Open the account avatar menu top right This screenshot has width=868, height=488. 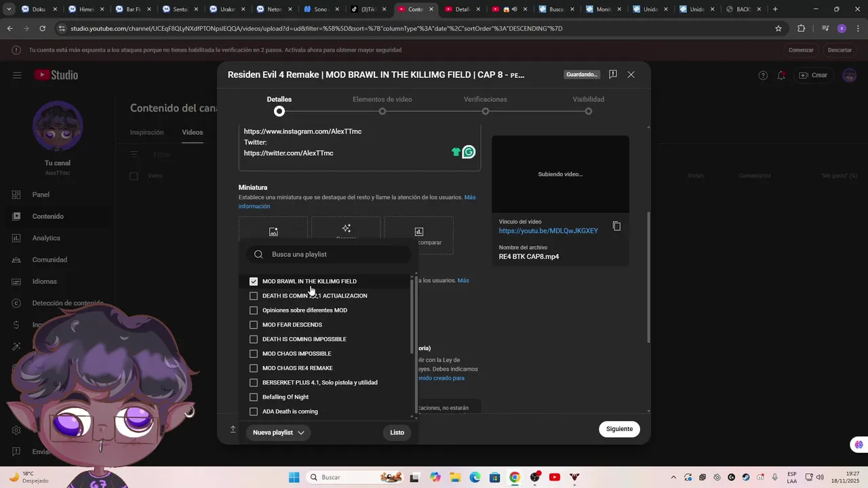point(850,75)
